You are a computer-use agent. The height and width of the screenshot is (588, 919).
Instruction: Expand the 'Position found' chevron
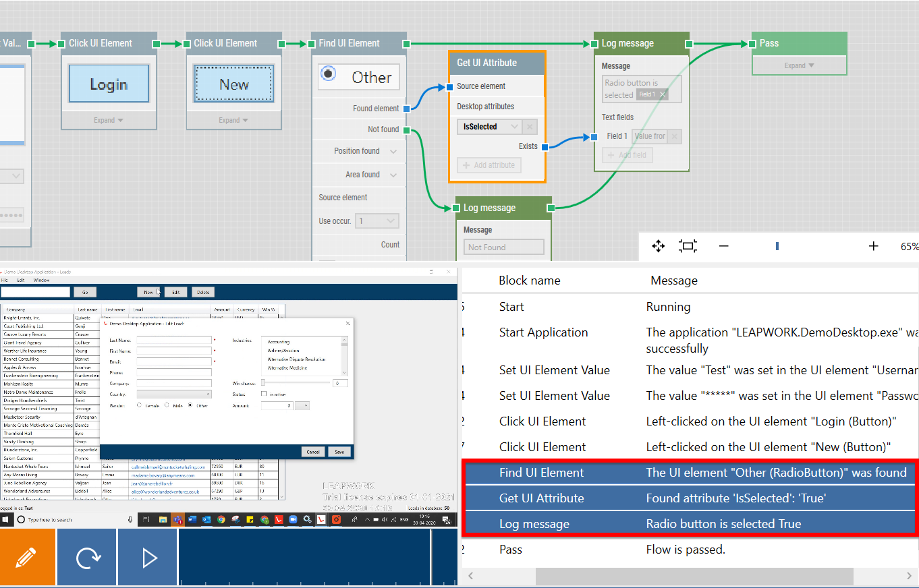[x=393, y=151]
